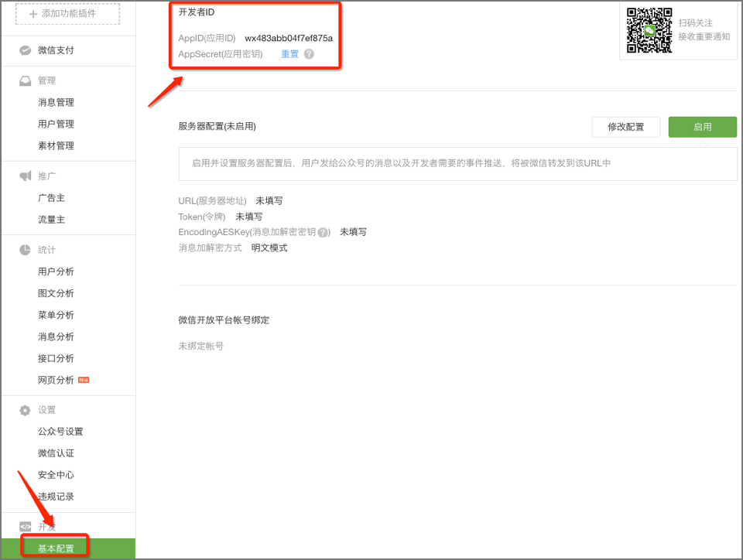Click the Settings gear icon
The width and height of the screenshot is (743, 560).
click(26, 410)
